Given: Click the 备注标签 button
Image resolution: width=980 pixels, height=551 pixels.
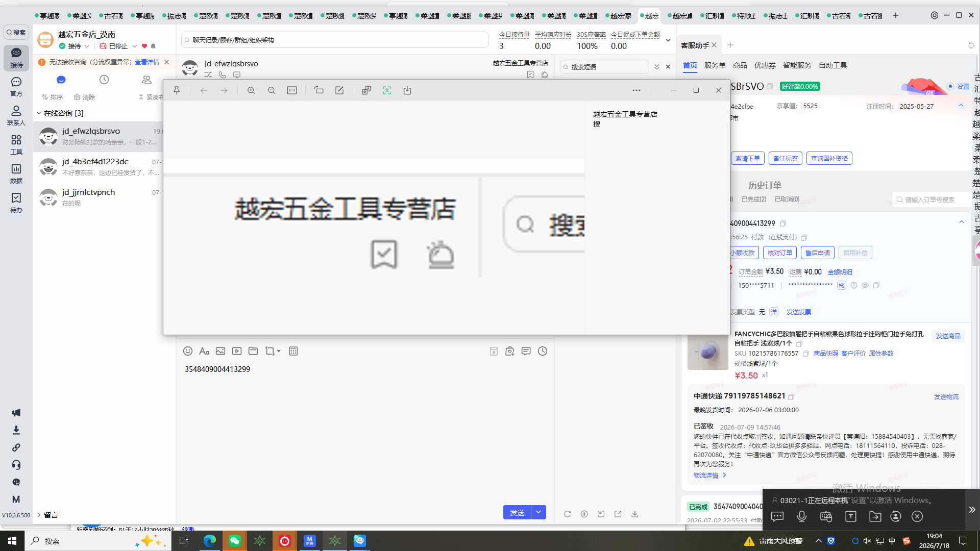Looking at the screenshot, I should (x=786, y=159).
